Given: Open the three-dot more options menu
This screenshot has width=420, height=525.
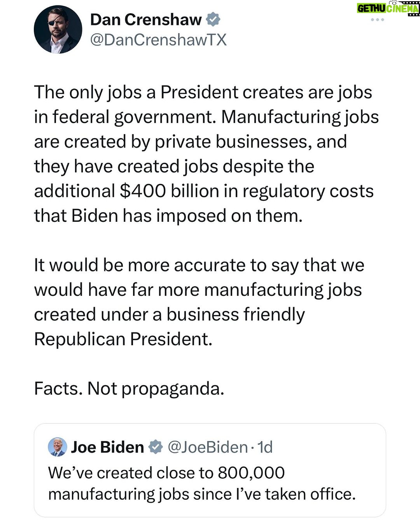Looking at the screenshot, I should [x=377, y=19].
